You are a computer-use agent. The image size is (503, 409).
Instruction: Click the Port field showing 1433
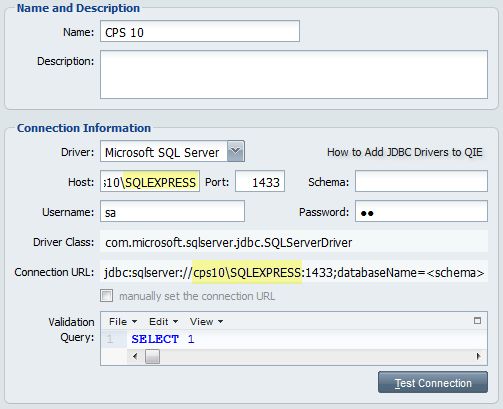(x=260, y=181)
